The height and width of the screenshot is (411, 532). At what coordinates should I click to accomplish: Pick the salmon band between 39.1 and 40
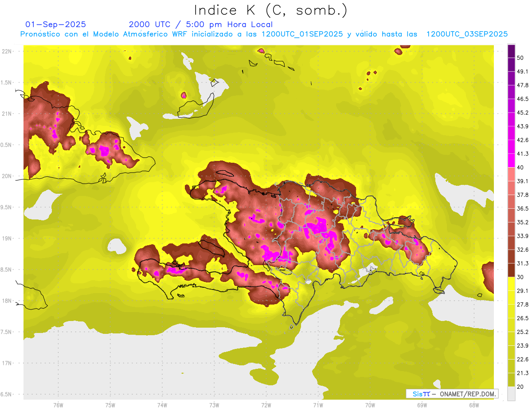(x=511, y=174)
